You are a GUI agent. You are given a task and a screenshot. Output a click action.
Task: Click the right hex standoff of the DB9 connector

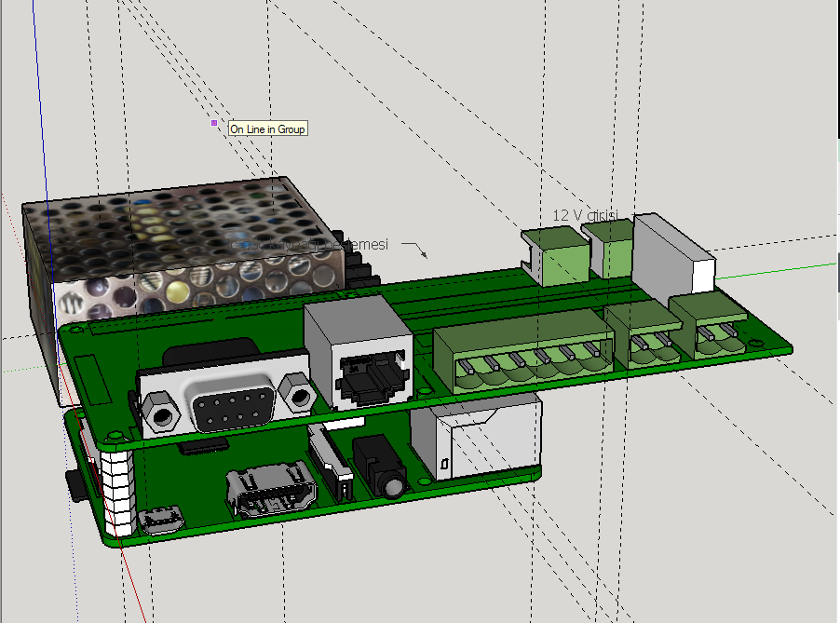[297, 394]
